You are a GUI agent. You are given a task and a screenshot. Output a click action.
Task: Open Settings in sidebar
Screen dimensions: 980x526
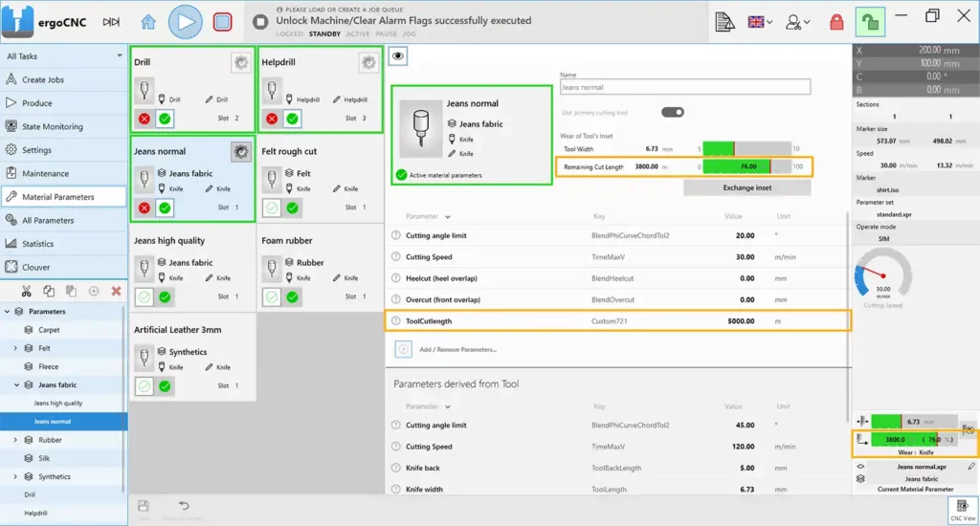click(x=64, y=150)
